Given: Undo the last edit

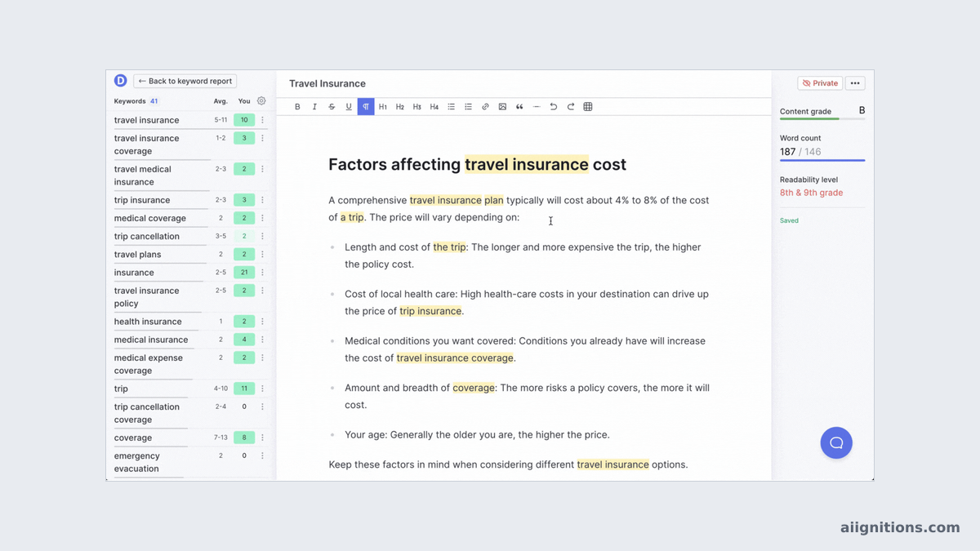Looking at the screenshot, I should [x=554, y=107].
